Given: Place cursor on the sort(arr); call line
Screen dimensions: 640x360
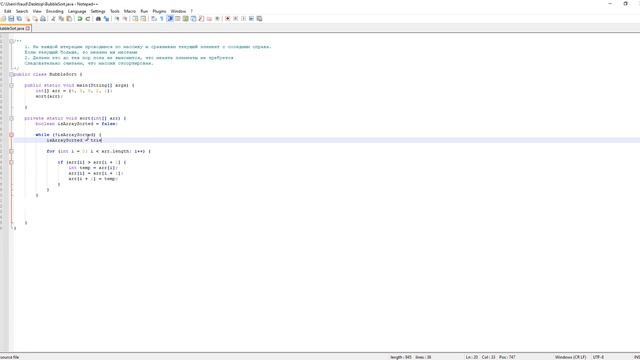Looking at the screenshot, I should pyautogui.click(x=49, y=96).
